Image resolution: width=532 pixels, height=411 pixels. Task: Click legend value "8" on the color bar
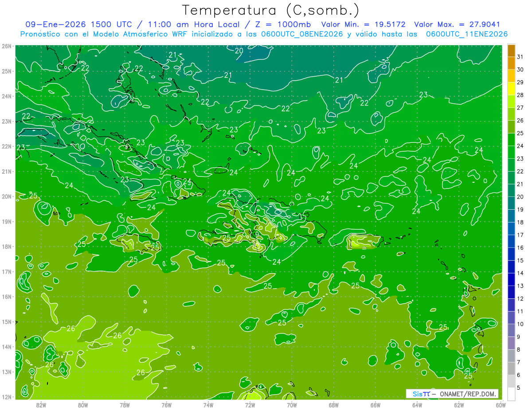point(519,349)
